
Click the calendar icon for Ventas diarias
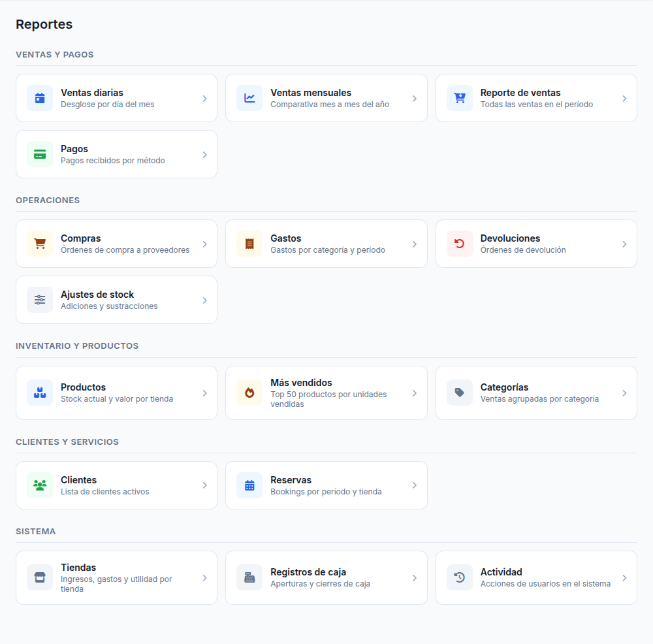pos(40,99)
